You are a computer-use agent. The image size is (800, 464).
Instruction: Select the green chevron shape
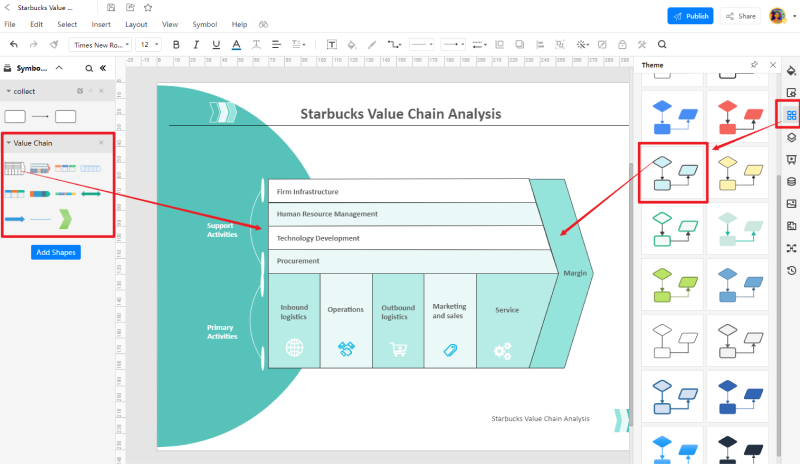(x=65, y=219)
